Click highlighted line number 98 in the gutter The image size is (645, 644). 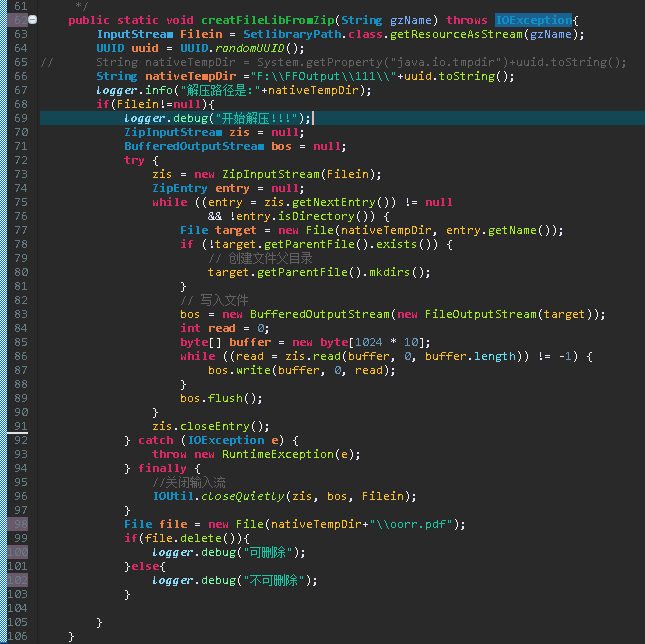[21, 524]
